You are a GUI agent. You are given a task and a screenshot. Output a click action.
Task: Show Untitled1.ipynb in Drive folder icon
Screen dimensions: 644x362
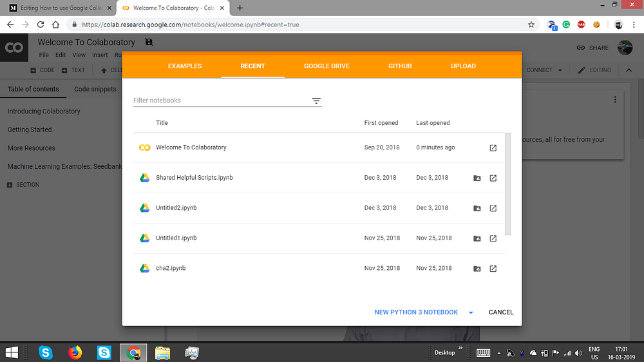pyautogui.click(x=477, y=238)
